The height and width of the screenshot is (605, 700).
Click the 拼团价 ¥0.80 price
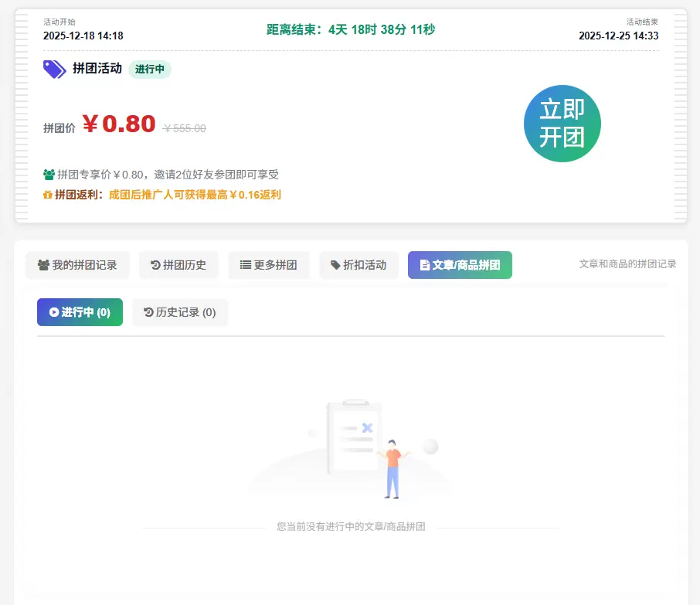119,124
